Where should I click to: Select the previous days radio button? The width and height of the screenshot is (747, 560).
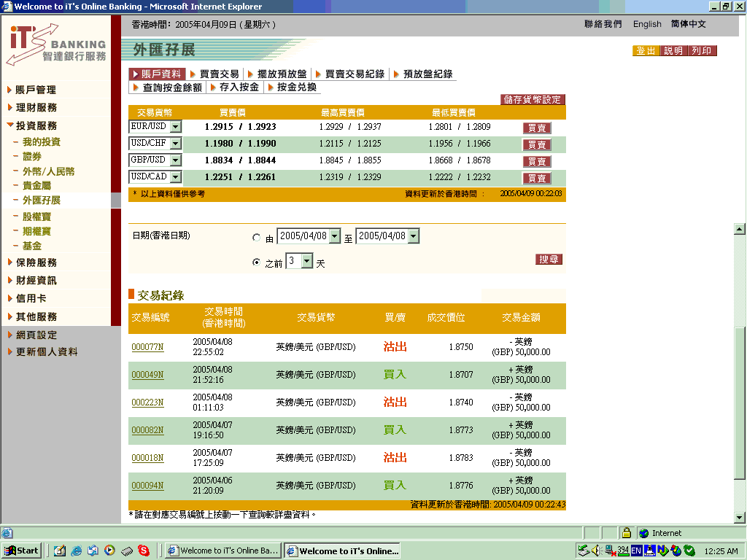[x=256, y=262]
